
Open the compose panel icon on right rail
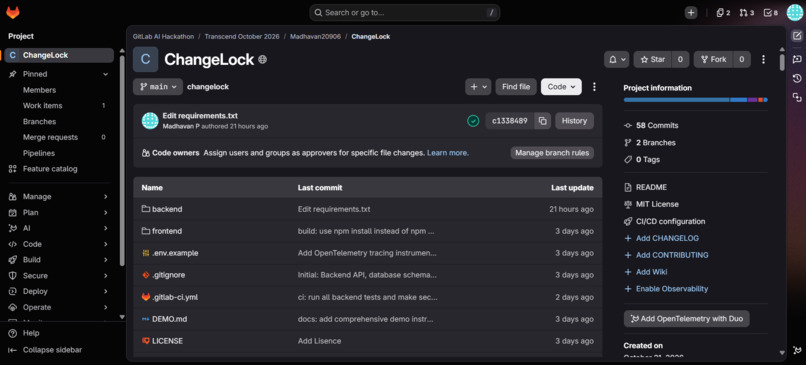(797, 36)
